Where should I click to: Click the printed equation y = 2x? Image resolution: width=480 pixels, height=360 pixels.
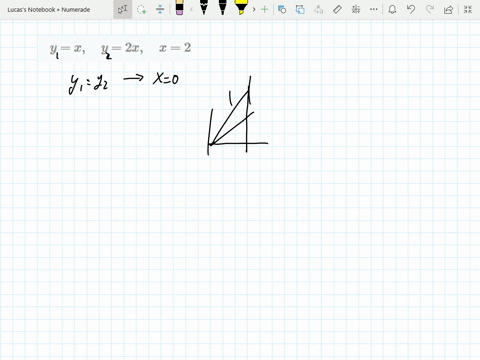[x=122, y=49]
